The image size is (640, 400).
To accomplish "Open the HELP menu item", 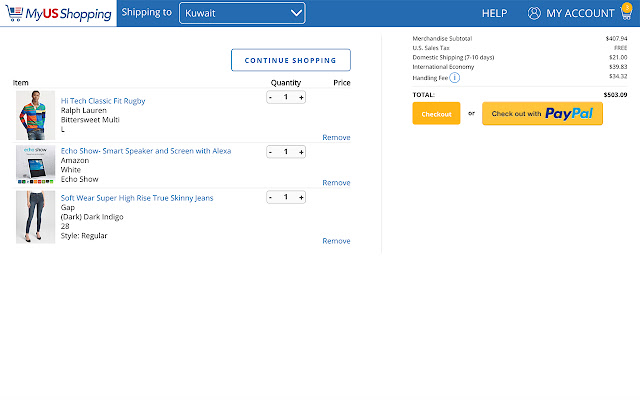I will tap(494, 13).
